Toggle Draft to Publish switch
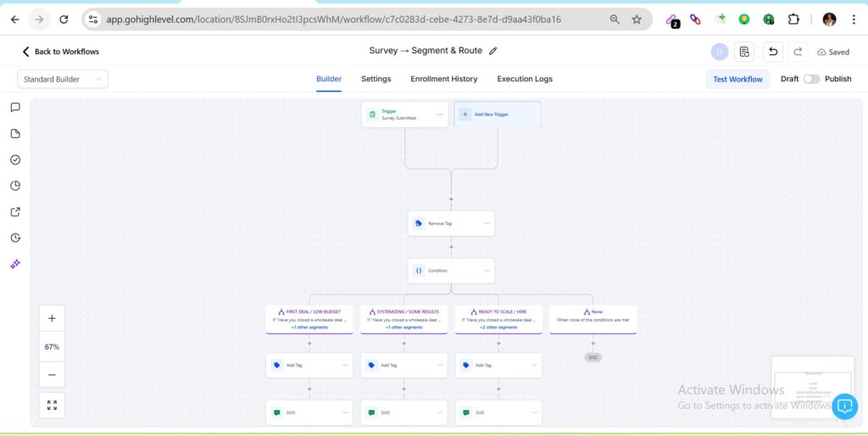 pyautogui.click(x=811, y=79)
